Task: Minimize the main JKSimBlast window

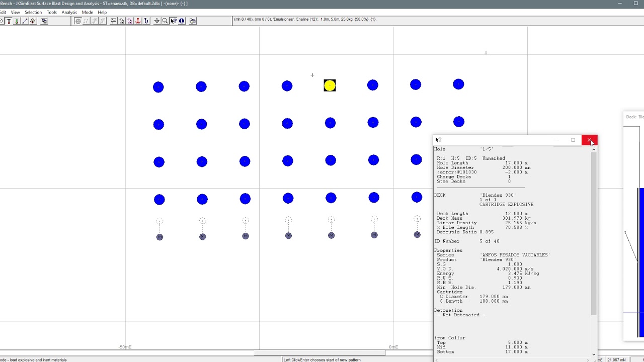Action: point(620,4)
